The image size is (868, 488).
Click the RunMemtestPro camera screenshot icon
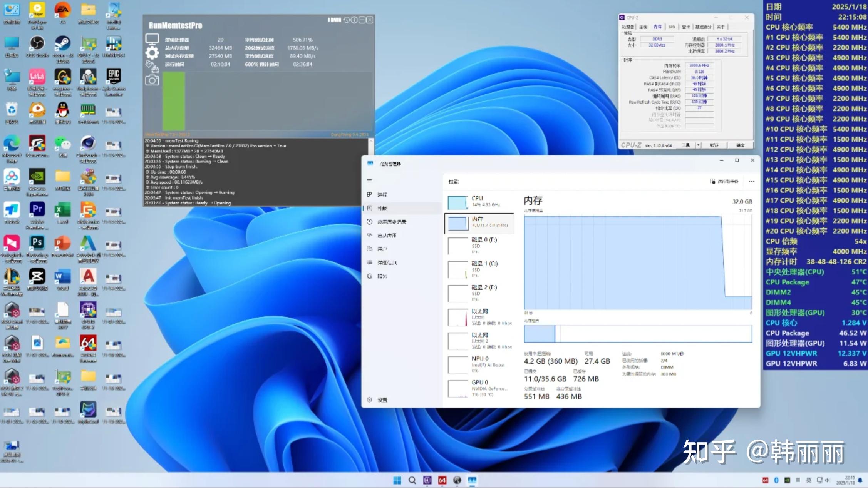[x=152, y=80]
